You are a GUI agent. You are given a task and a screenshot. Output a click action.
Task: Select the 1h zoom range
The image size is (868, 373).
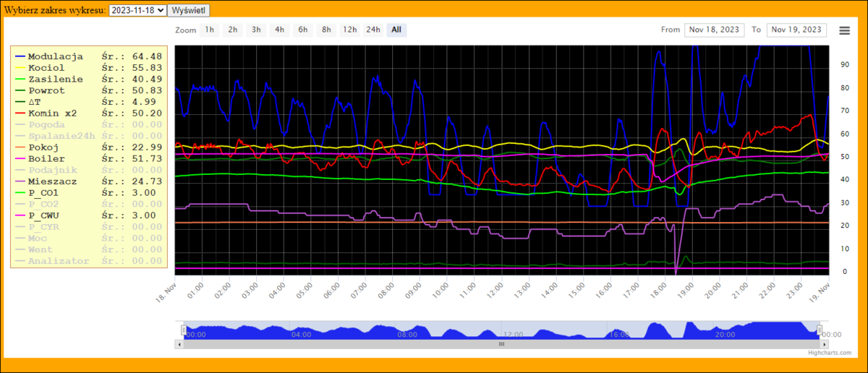click(x=209, y=30)
